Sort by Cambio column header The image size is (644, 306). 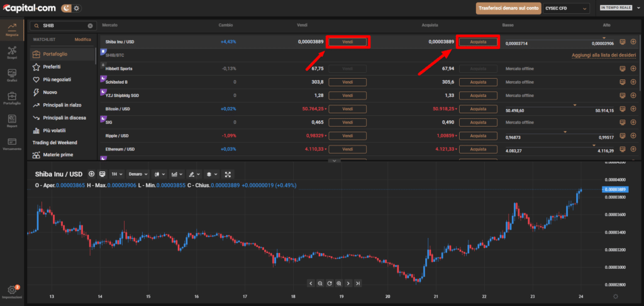226,25
